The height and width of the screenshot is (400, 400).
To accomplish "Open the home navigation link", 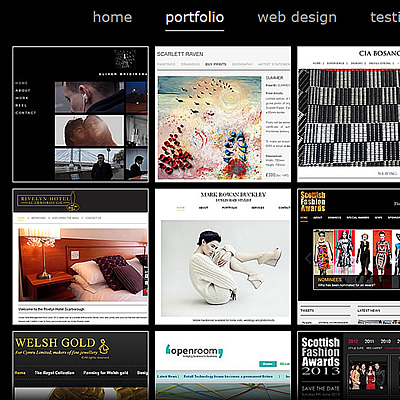I will [x=112, y=17].
